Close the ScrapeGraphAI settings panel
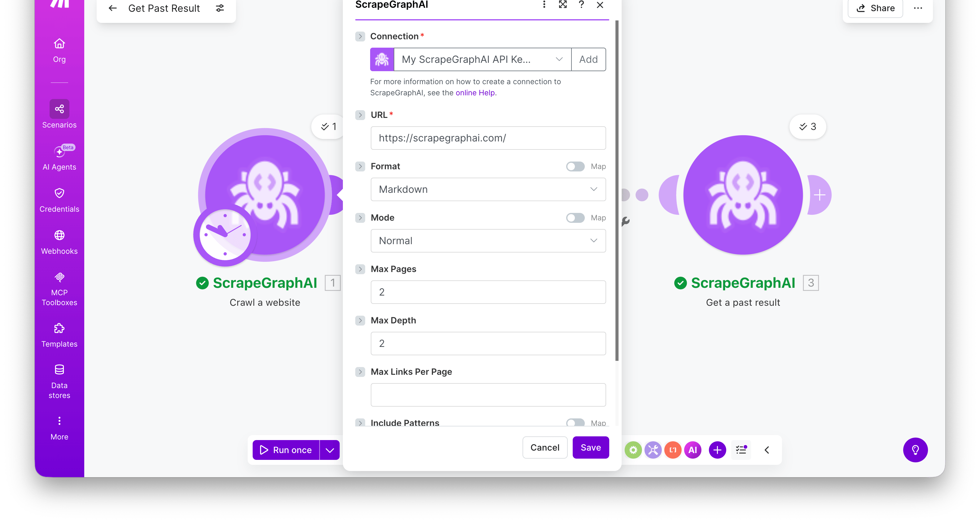Screen dimensions: 980x523 600,5
